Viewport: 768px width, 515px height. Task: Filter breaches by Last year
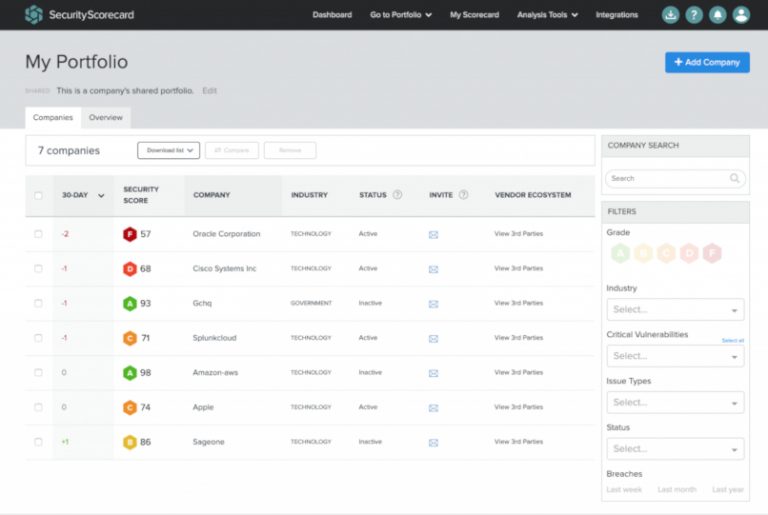(x=728, y=490)
